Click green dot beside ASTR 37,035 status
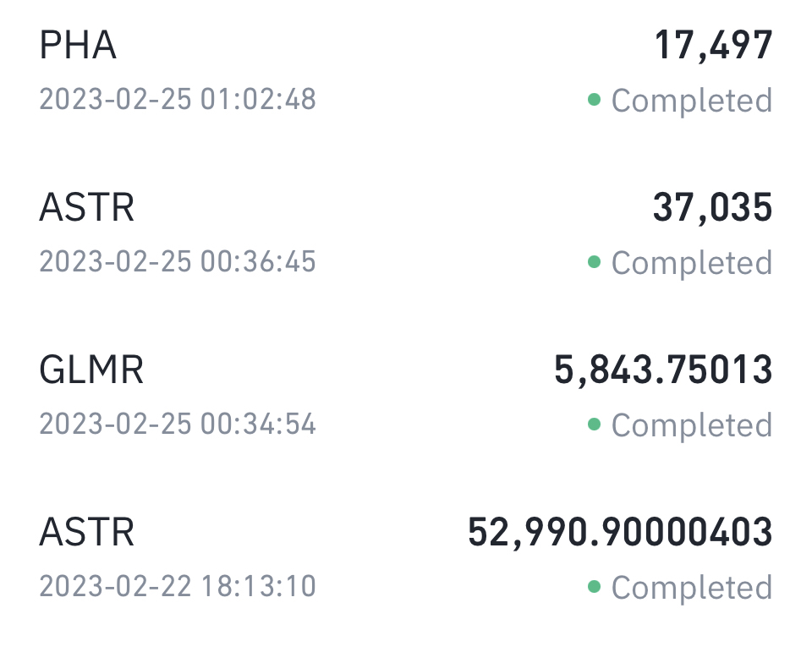Image resolution: width=812 pixels, height=652 pixels. [x=594, y=261]
